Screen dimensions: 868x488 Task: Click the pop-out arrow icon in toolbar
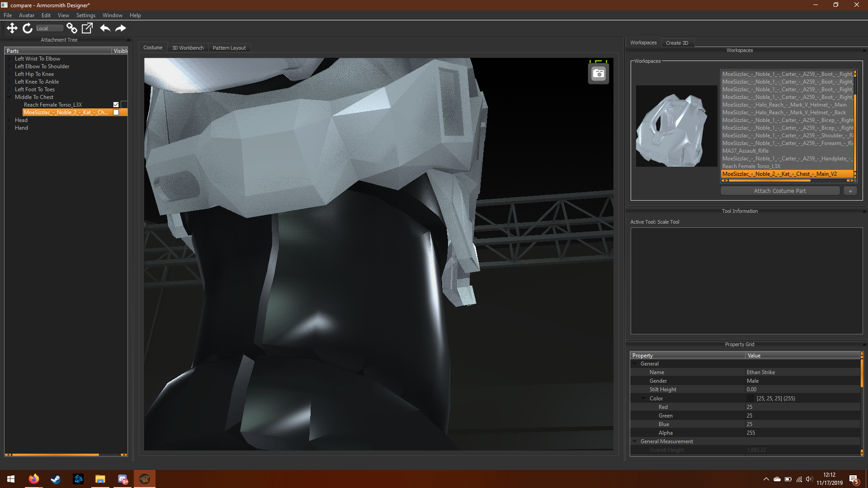point(87,28)
